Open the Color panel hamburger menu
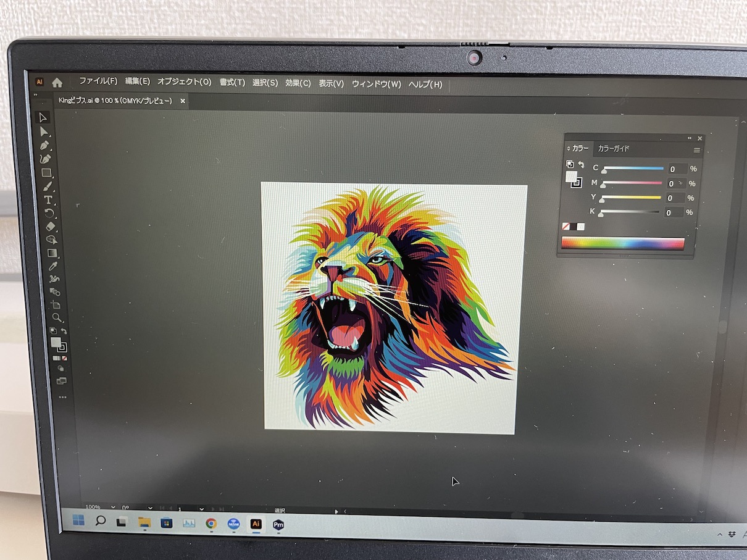The width and height of the screenshot is (747, 560). pyautogui.click(x=696, y=150)
